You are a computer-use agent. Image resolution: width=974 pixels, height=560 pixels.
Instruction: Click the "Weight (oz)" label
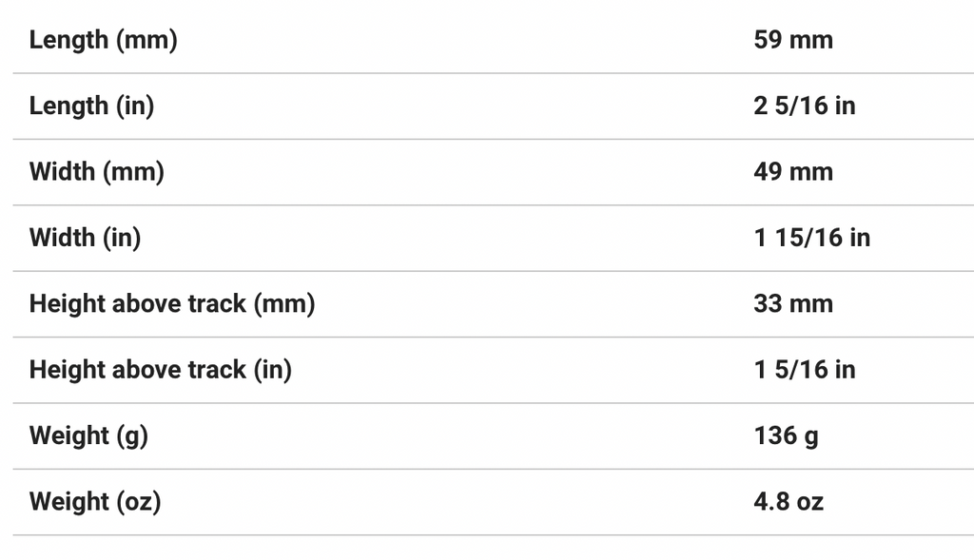pos(95,502)
